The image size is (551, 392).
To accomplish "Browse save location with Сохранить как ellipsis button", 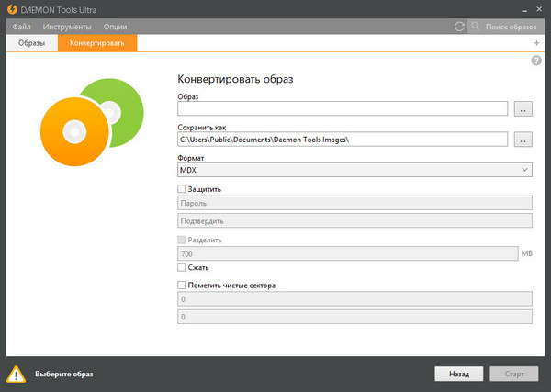I will click(523, 140).
